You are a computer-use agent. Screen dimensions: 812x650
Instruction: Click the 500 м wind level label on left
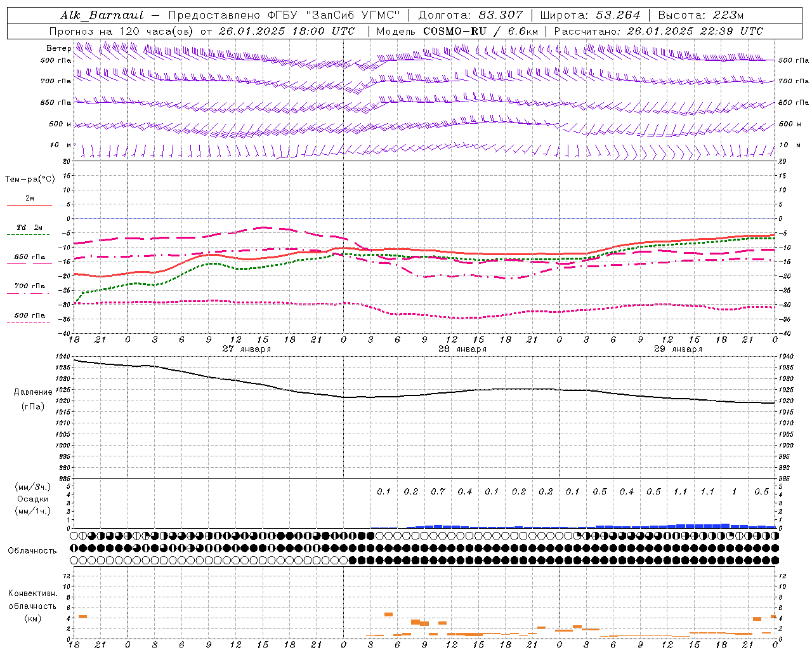click(x=61, y=124)
